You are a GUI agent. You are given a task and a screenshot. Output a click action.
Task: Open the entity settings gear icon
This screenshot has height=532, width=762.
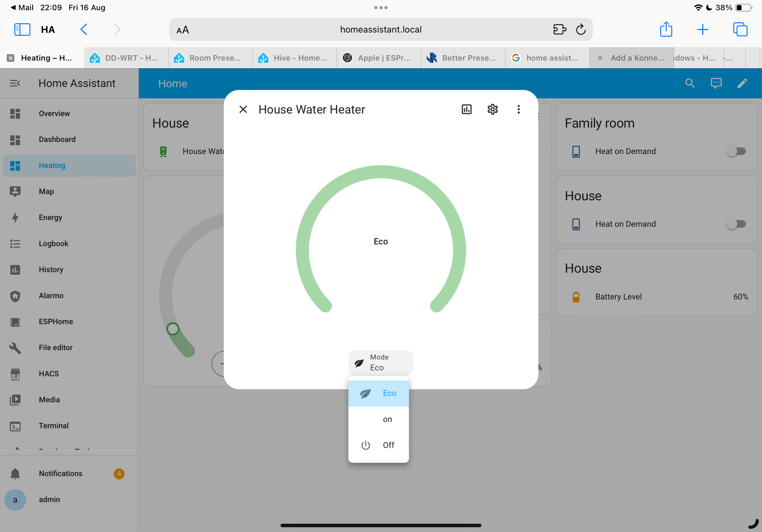[492, 109]
